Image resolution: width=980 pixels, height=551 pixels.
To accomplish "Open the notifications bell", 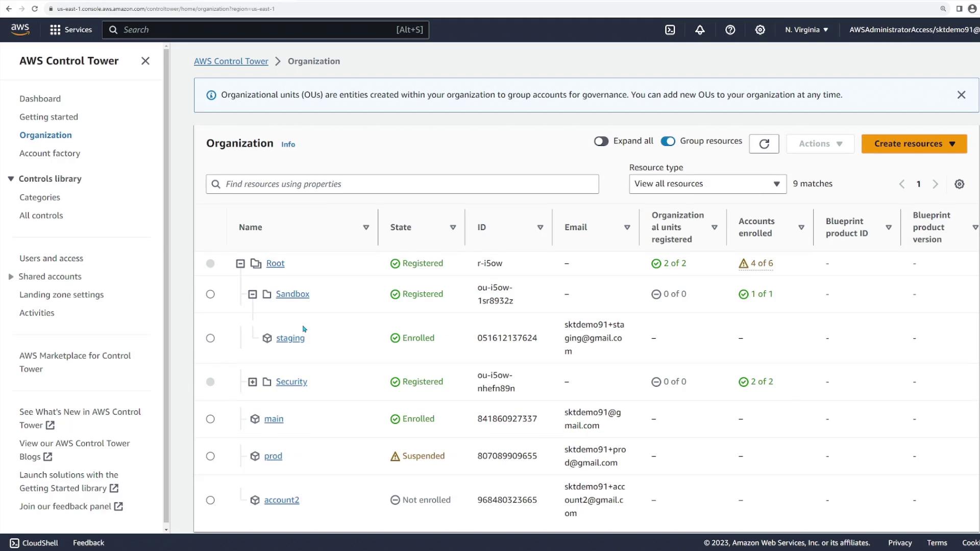I will pos(700,30).
